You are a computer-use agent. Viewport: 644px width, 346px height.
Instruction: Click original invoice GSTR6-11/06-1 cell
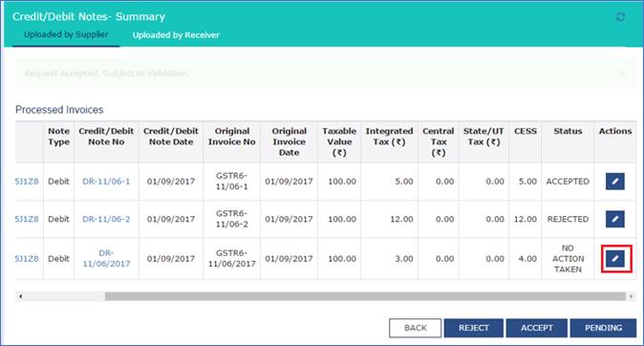(x=231, y=182)
